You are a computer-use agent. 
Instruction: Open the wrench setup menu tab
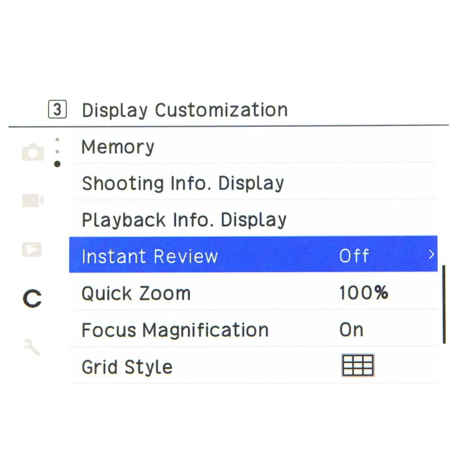32,347
